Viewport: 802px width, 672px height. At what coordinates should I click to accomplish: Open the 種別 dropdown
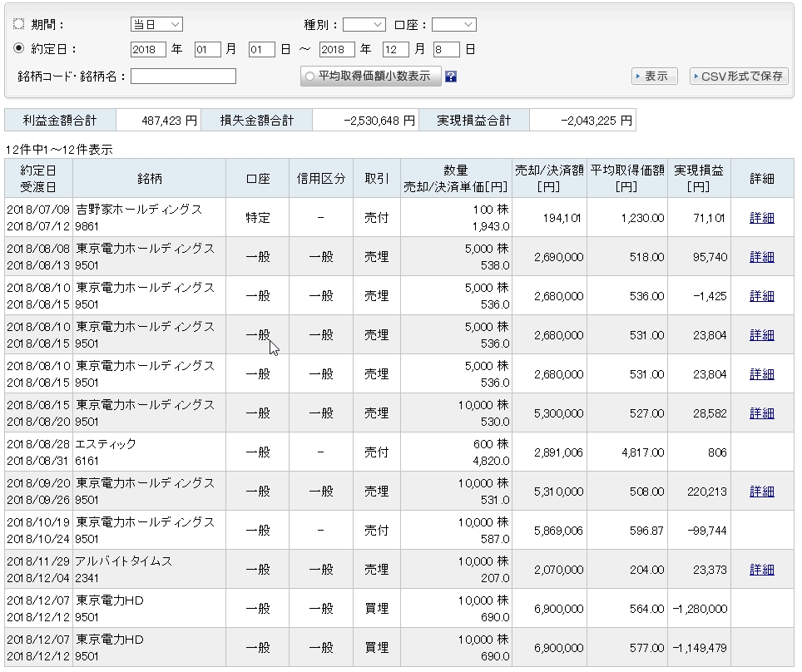364,25
